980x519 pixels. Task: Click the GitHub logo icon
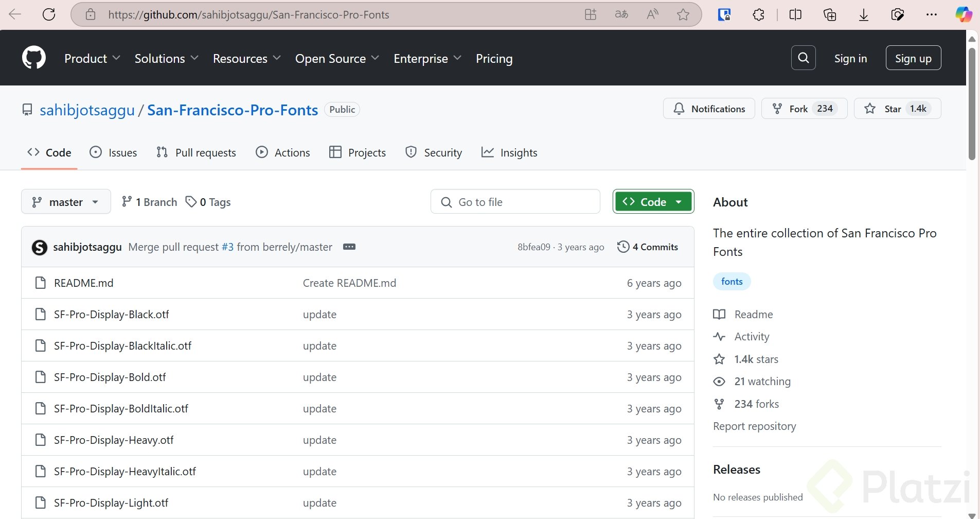[x=34, y=58]
